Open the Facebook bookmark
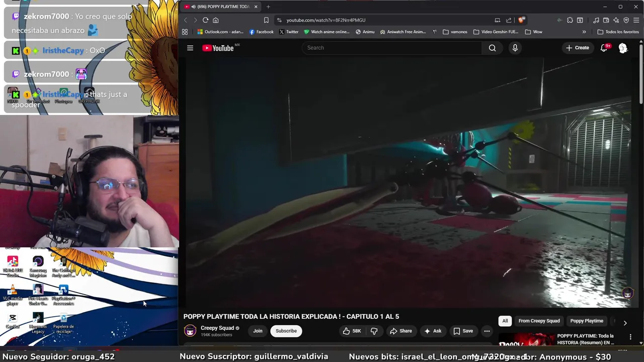Image resolution: width=644 pixels, height=362 pixels. point(261,32)
